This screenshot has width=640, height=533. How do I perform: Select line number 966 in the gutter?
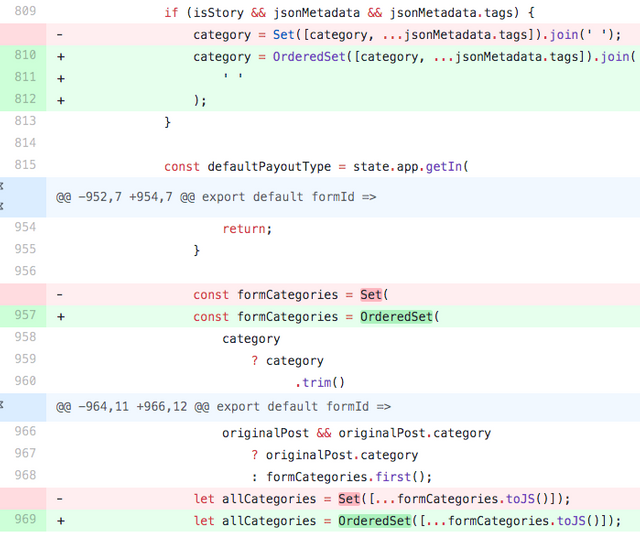click(x=25, y=432)
